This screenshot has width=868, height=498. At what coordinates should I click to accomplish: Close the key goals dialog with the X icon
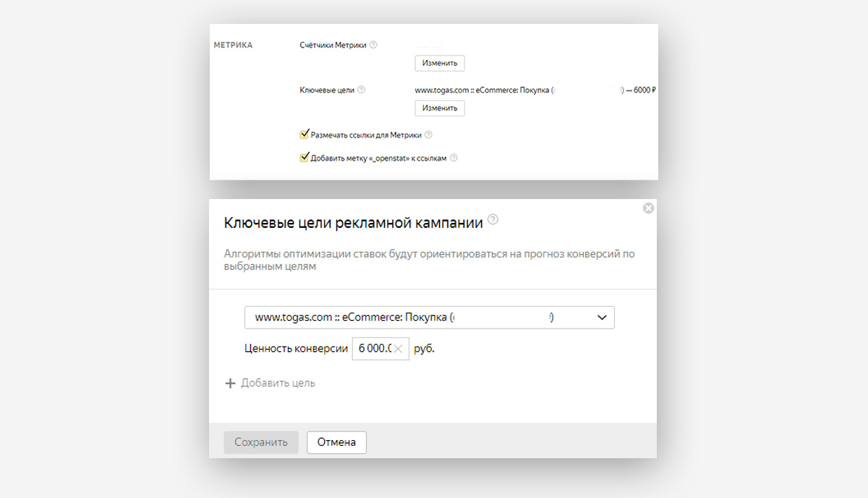648,208
